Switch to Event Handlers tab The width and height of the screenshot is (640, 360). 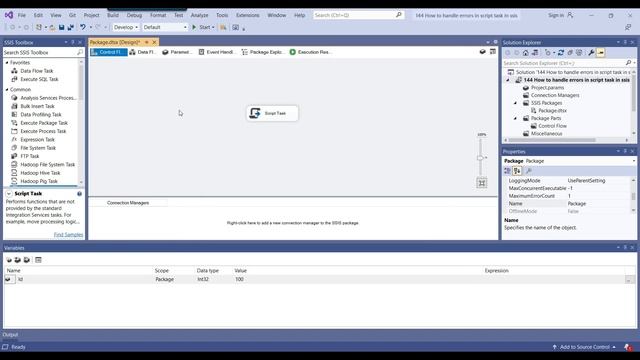click(x=217, y=52)
